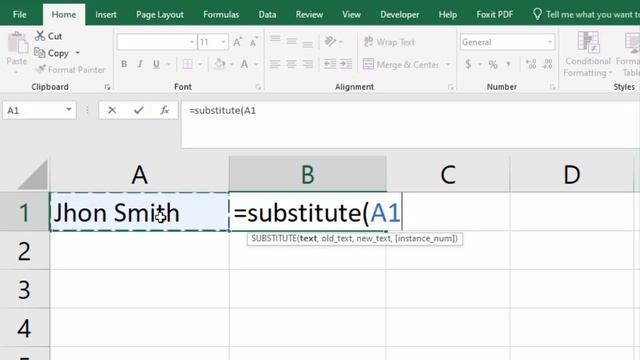
Task: Click the Fill Color bucket icon
Action: coord(220,64)
